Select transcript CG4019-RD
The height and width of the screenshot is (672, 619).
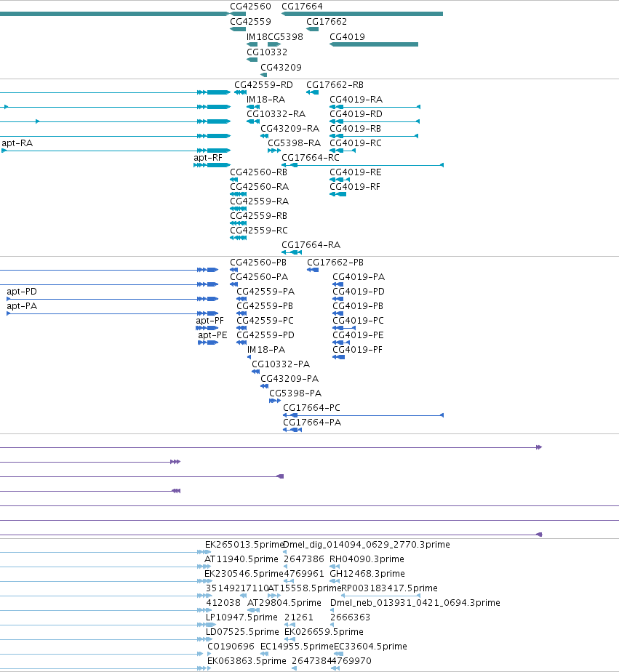pos(356,114)
